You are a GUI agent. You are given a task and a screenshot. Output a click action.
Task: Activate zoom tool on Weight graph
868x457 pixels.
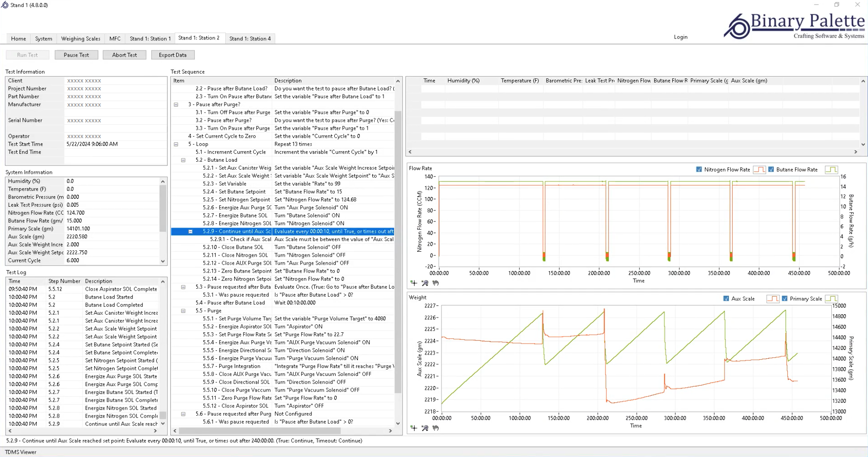pos(425,428)
